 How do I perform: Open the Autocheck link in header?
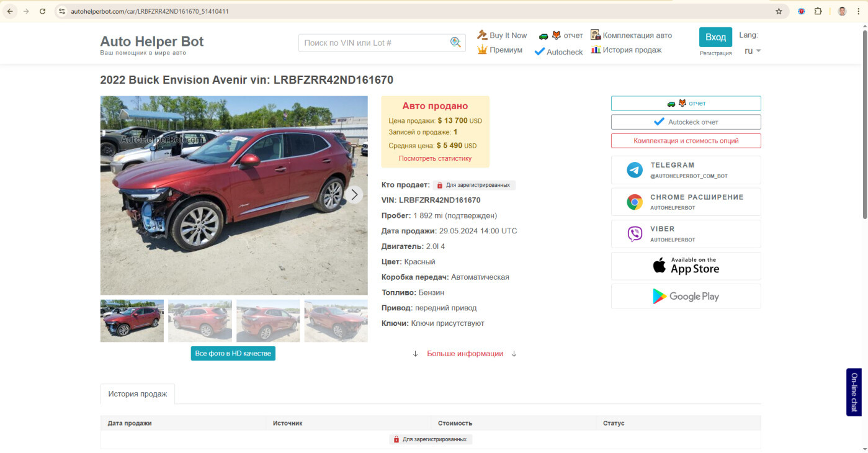tap(558, 52)
